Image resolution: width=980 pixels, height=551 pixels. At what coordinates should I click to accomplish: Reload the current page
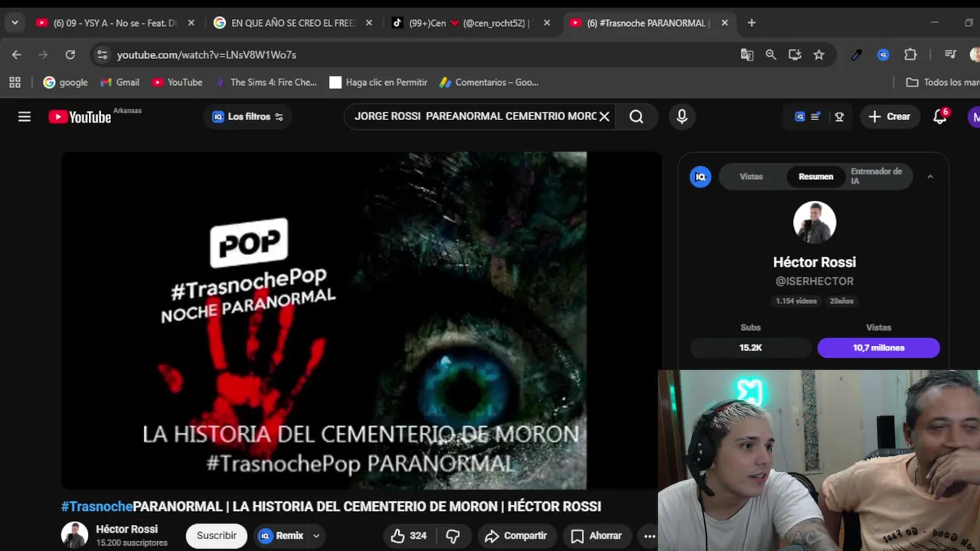(70, 54)
